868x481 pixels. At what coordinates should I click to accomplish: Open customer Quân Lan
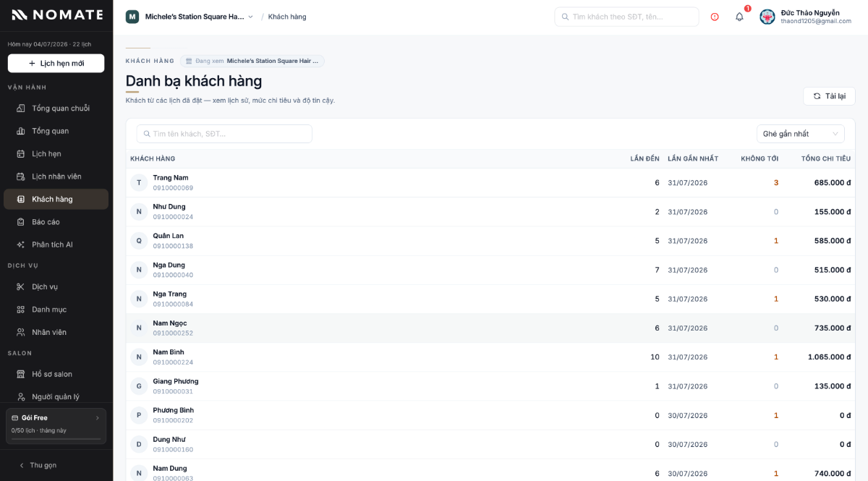coord(490,241)
